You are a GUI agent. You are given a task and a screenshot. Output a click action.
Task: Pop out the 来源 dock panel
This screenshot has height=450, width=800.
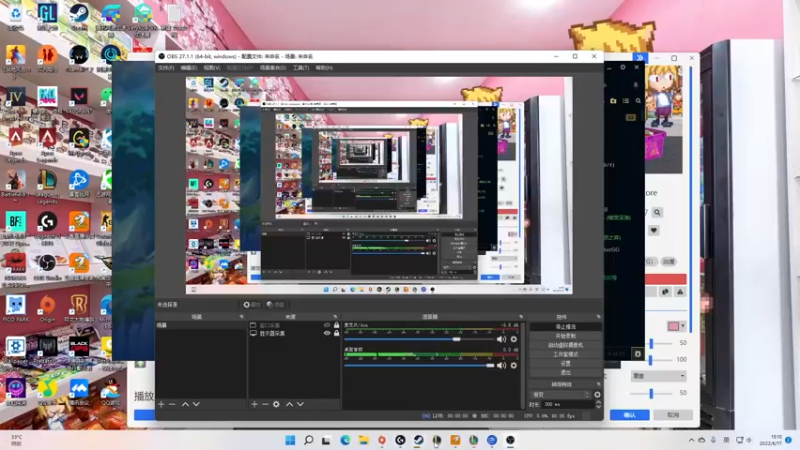[335, 317]
